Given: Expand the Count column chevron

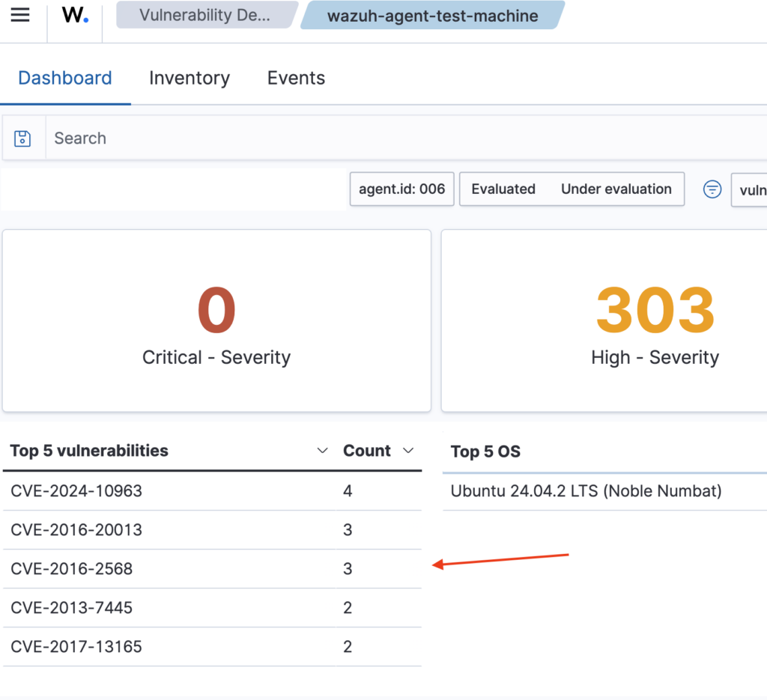Looking at the screenshot, I should click(x=408, y=450).
